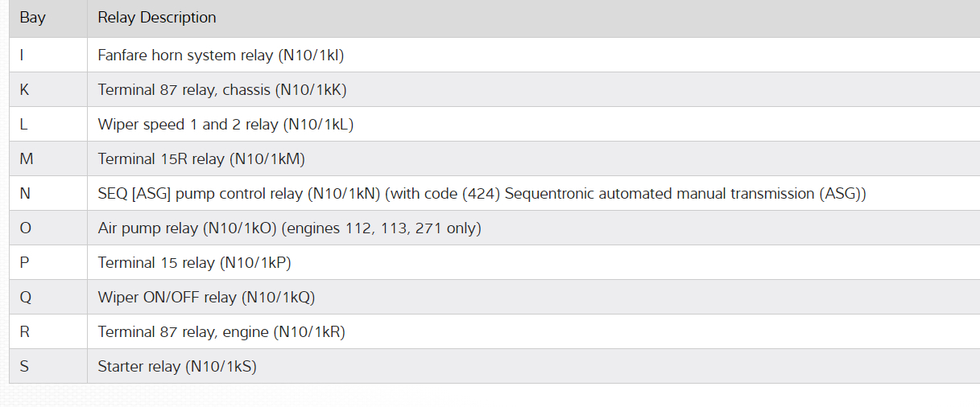Click the bay letter O cell
The height and width of the screenshot is (407, 980).
coord(26,228)
